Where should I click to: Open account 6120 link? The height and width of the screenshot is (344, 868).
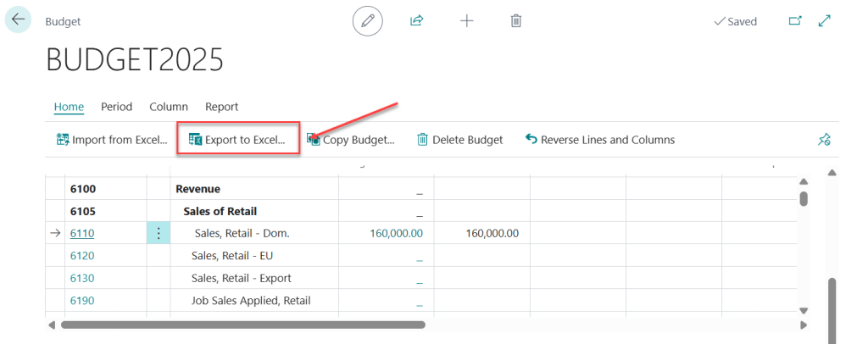82,256
